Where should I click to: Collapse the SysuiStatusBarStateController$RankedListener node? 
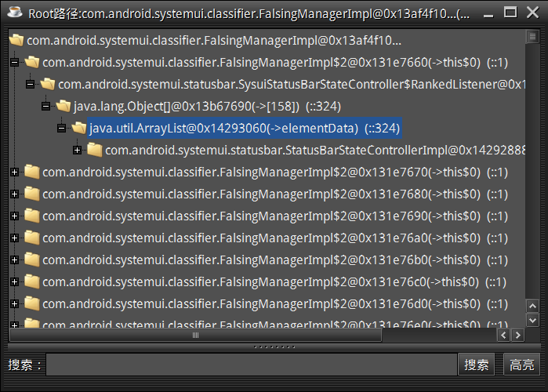click(x=30, y=85)
